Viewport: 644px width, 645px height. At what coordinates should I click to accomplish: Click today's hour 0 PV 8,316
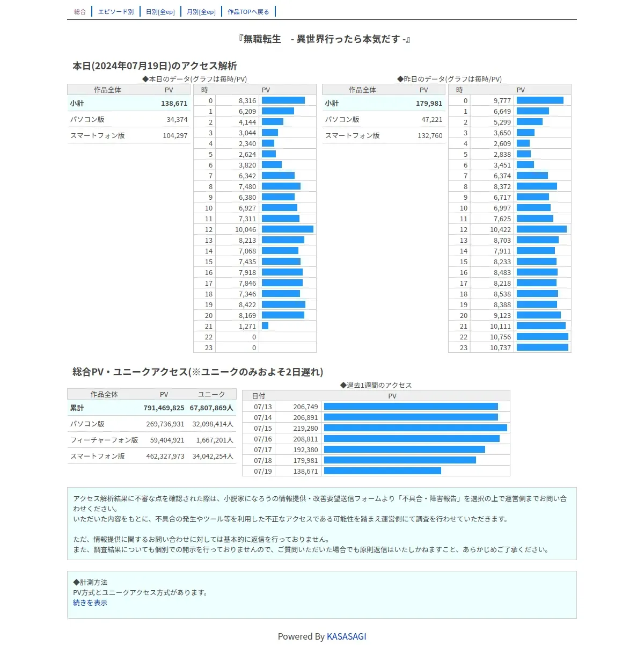tap(247, 100)
